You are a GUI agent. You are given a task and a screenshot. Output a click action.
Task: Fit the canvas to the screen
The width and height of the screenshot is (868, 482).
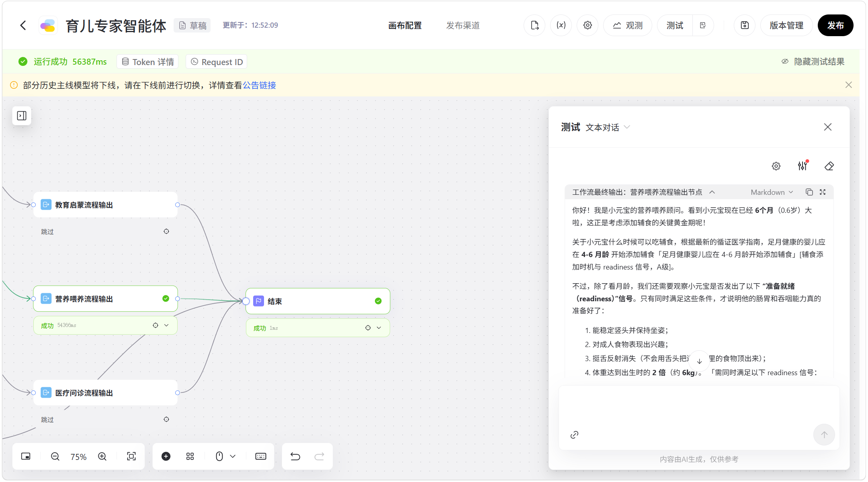point(131,456)
